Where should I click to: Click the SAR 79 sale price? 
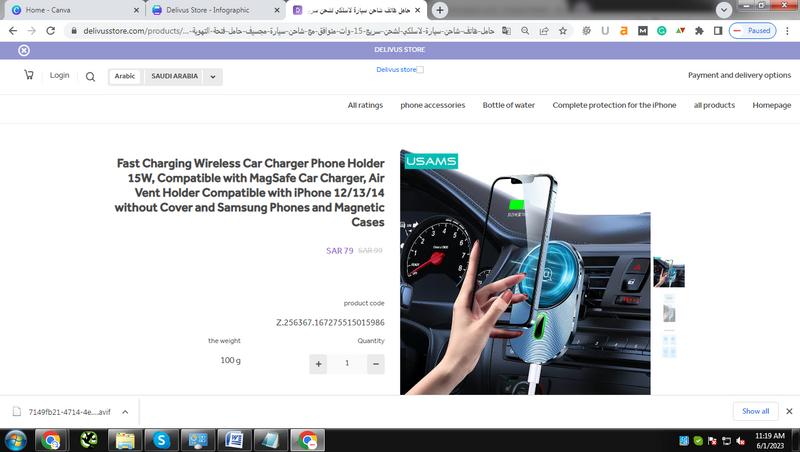point(340,250)
